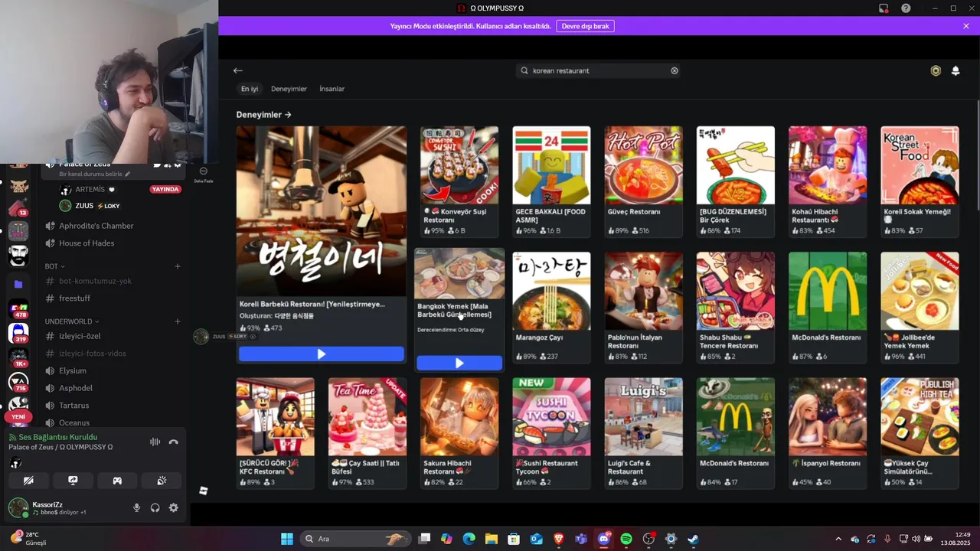Click the Windows taskbar Ara search box
980x551 pixels.
click(354, 539)
